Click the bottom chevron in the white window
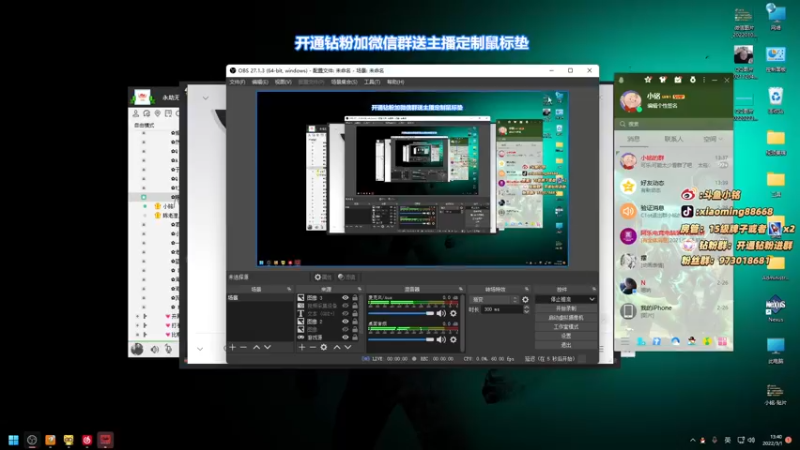This screenshot has width=800, height=450. point(200,349)
